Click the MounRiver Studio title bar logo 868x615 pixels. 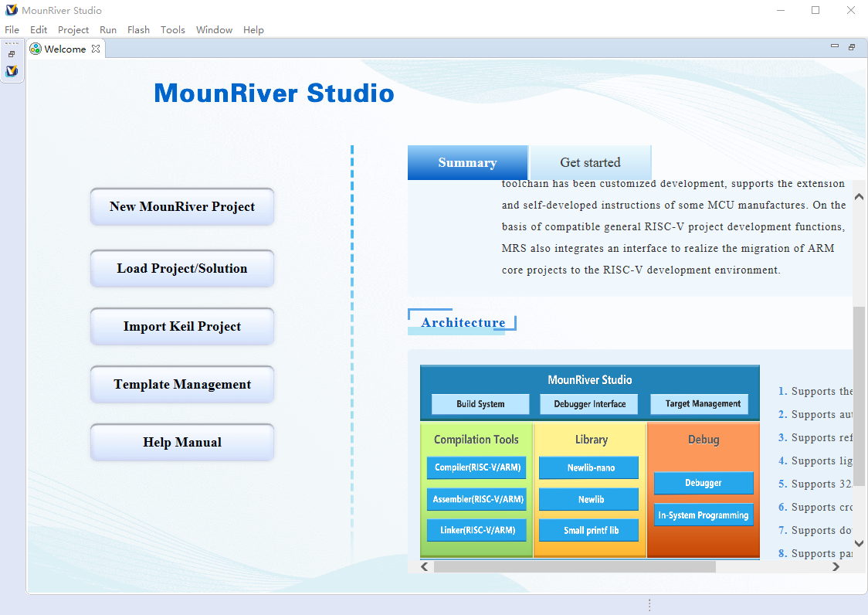coord(11,10)
